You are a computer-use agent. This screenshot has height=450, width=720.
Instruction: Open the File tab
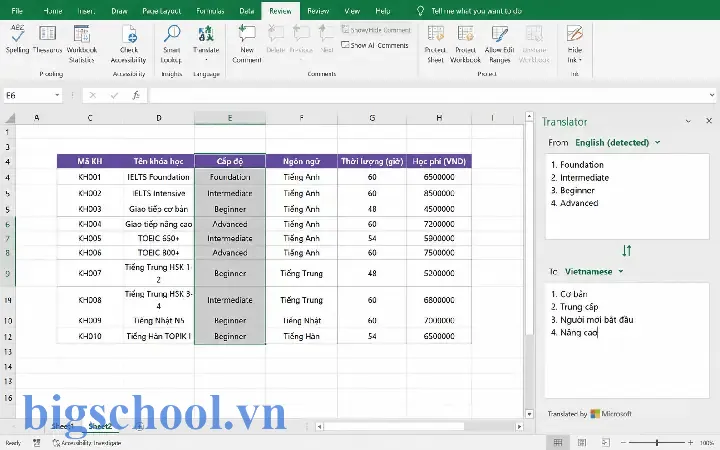17,11
